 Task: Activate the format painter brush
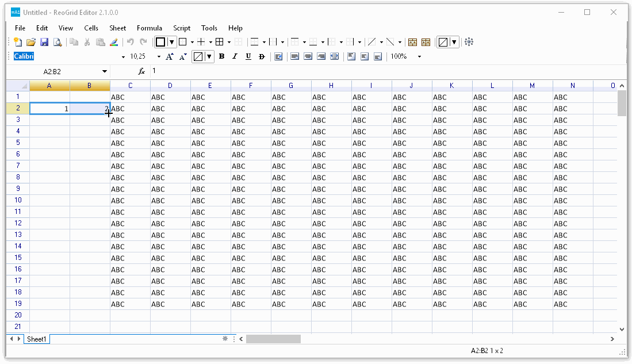click(x=114, y=42)
